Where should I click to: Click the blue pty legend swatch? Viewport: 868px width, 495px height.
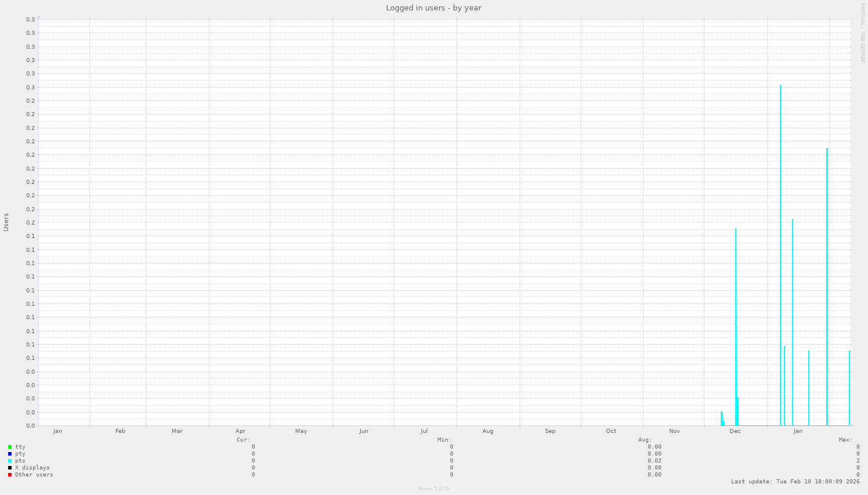tap(10, 454)
